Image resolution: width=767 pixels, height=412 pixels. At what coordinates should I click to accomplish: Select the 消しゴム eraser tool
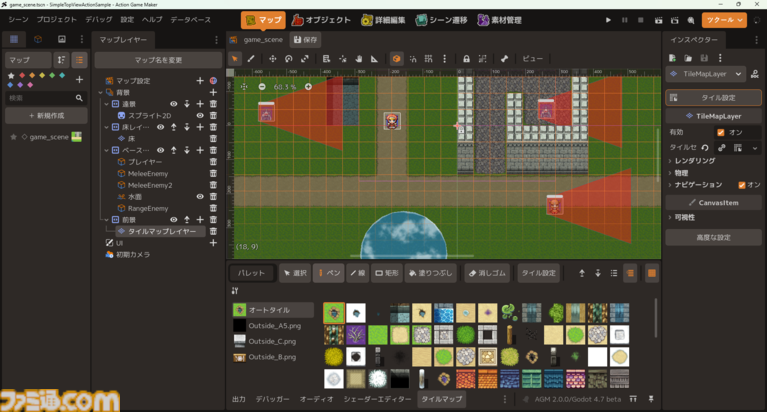pyautogui.click(x=487, y=273)
